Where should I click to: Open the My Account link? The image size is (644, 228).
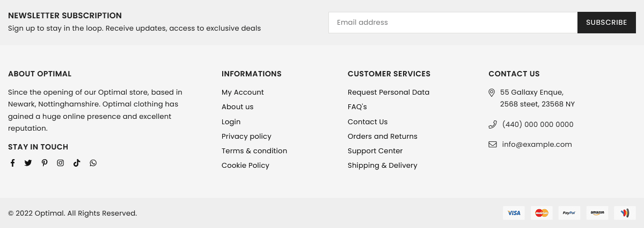pos(243,92)
